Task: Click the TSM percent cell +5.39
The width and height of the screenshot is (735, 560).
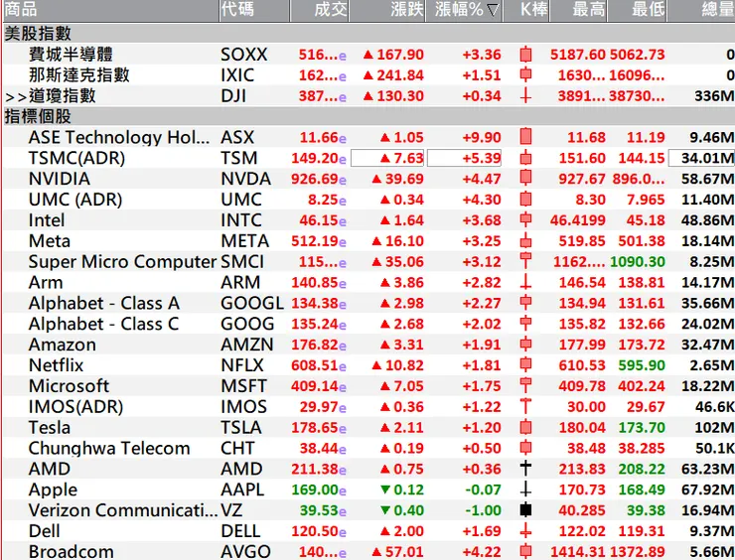Action: pos(464,159)
